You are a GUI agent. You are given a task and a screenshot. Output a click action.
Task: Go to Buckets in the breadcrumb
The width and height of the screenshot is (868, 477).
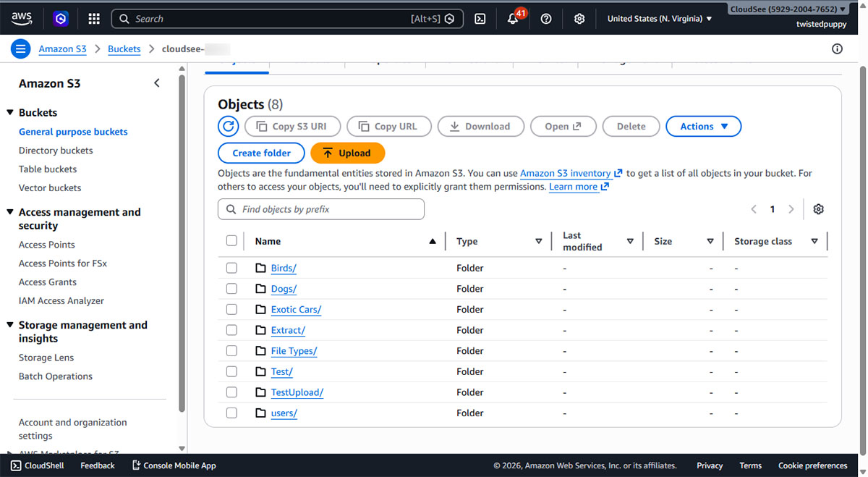(x=124, y=49)
